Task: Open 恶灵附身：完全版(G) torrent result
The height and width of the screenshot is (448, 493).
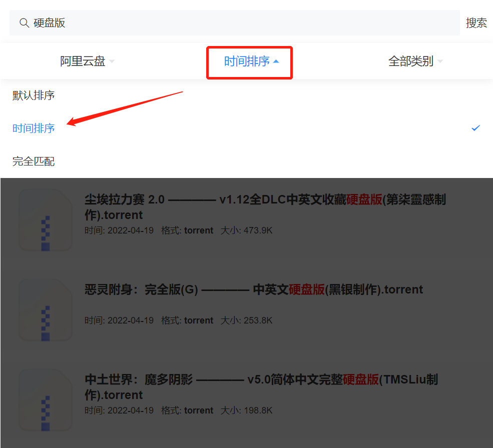Action: point(253,289)
